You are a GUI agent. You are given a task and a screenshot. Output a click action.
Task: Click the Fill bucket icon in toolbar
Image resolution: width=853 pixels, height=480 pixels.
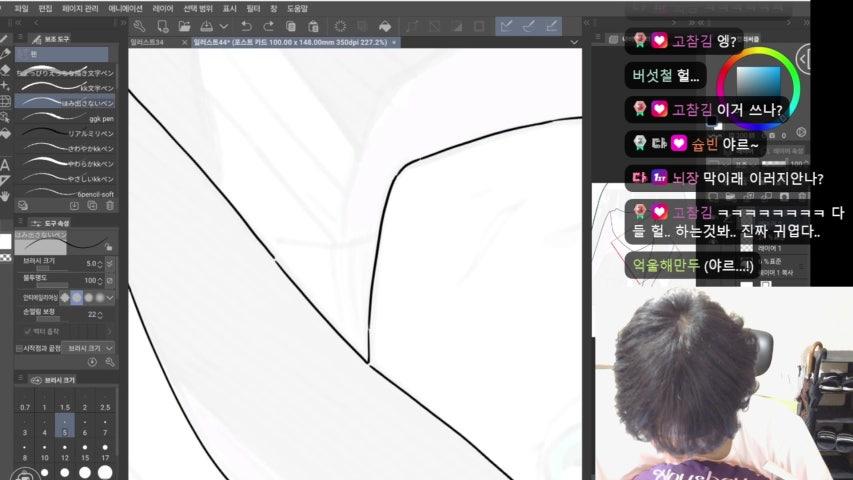tap(385, 26)
